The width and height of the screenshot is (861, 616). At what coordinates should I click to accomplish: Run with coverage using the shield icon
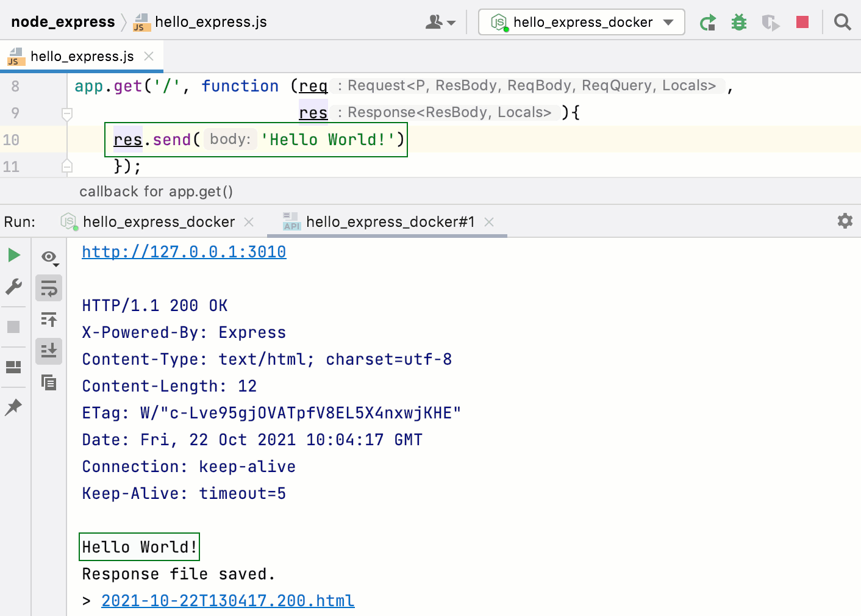pyautogui.click(x=770, y=22)
